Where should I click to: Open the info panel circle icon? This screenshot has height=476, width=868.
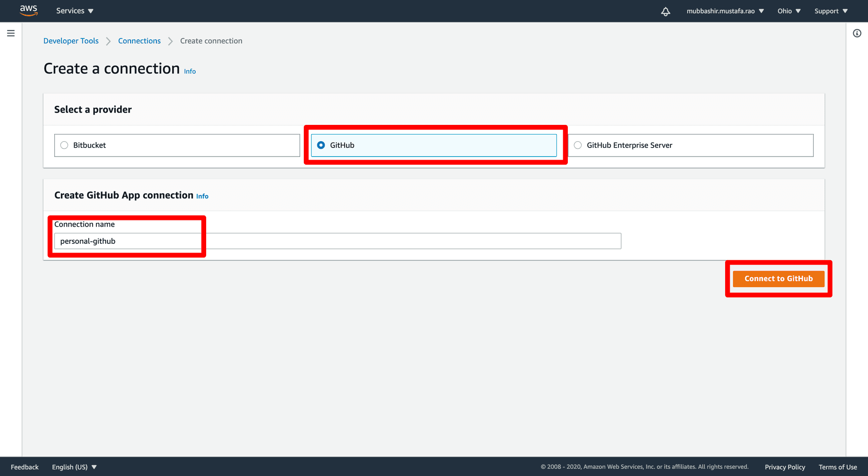(857, 33)
